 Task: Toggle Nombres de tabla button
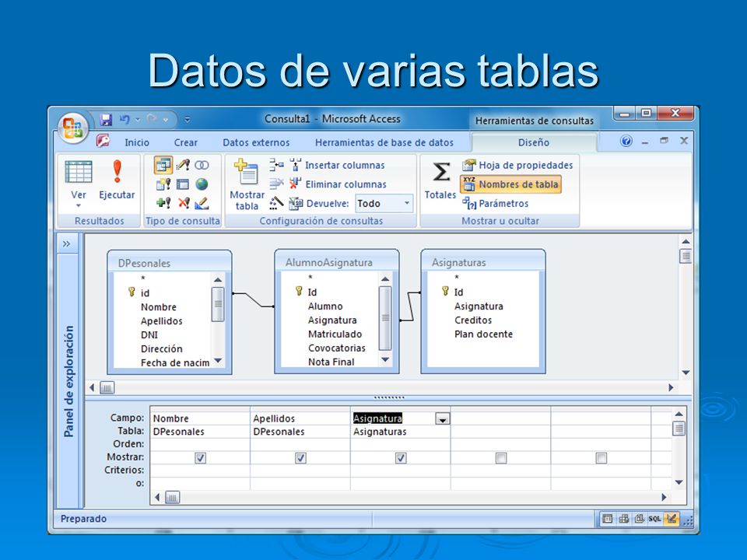(510, 184)
